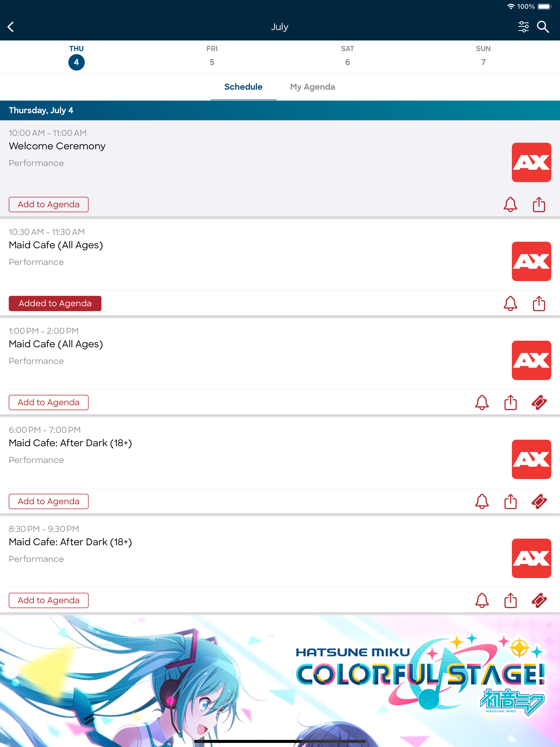
Task: Share the 10:30 AM Maid Cafe event
Action: pos(539,303)
